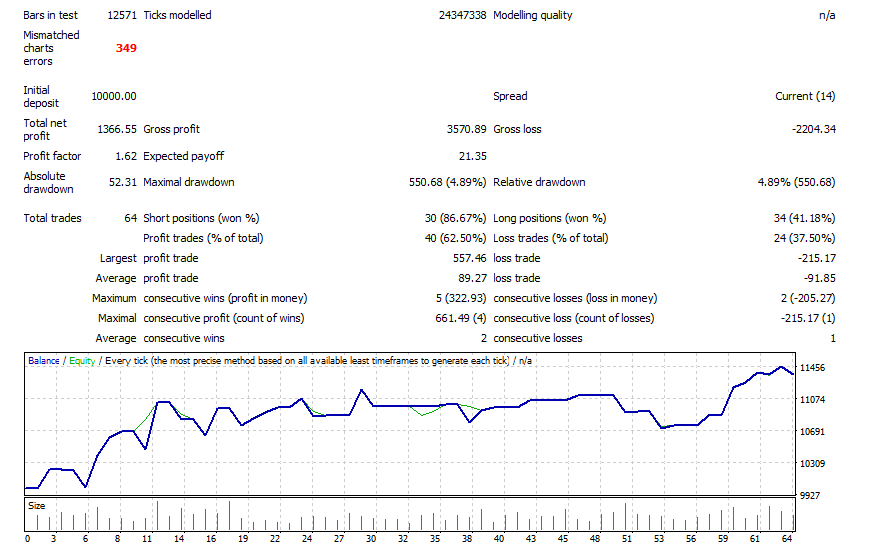The height and width of the screenshot is (546, 873).
Task: Click the Balance label in chart legend
Action: click(x=44, y=360)
